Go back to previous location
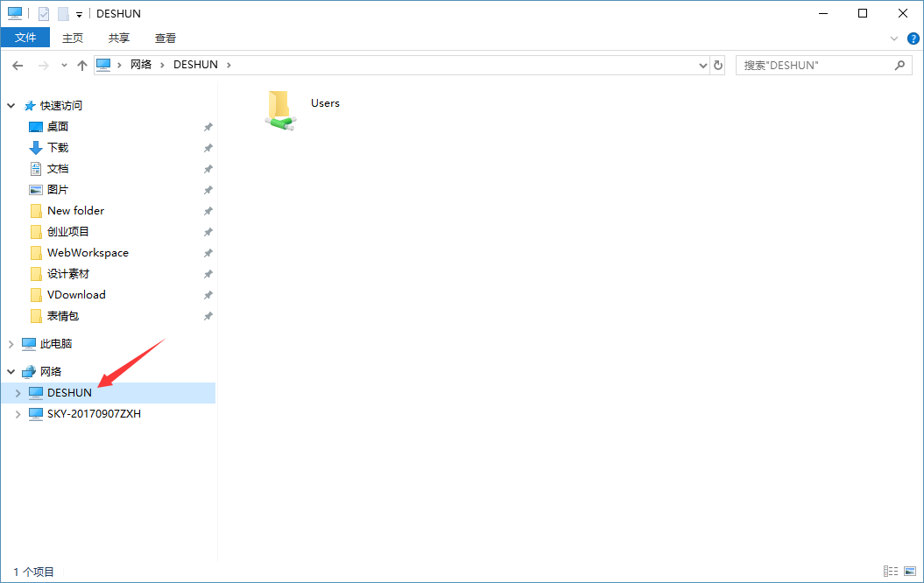 pos(18,66)
